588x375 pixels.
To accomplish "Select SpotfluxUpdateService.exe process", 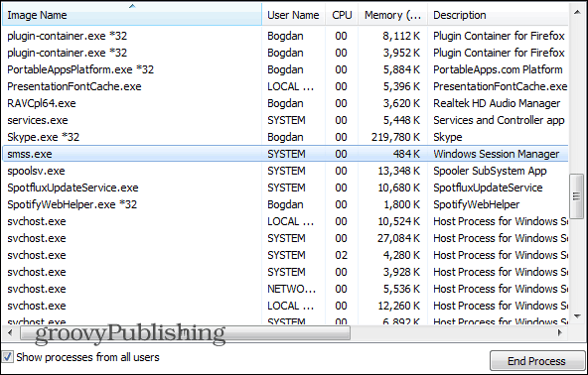I will [x=285, y=187].
